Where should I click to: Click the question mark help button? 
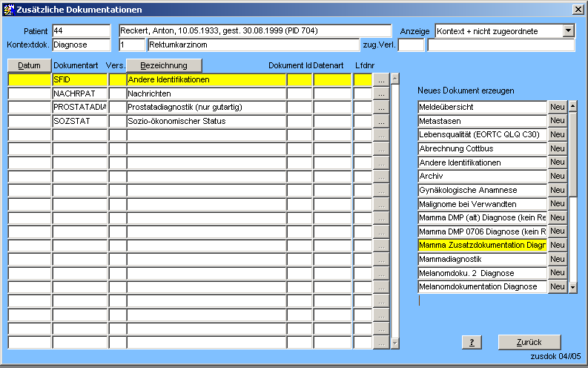(x=472, y=342)
